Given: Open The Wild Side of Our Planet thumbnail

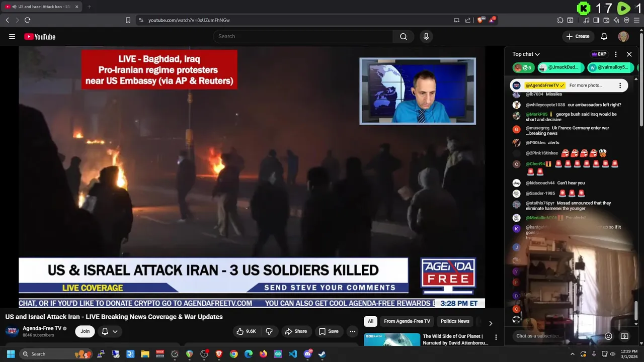Looking at the screenshot, I should coord(392,339).
